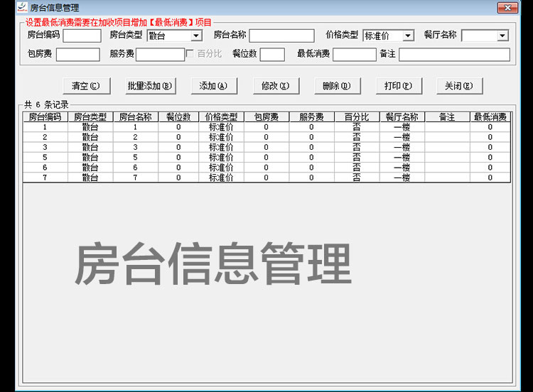Click 标准价 cell in row 6
Viewport: 533px width, 392px height.
pos(221,168)
